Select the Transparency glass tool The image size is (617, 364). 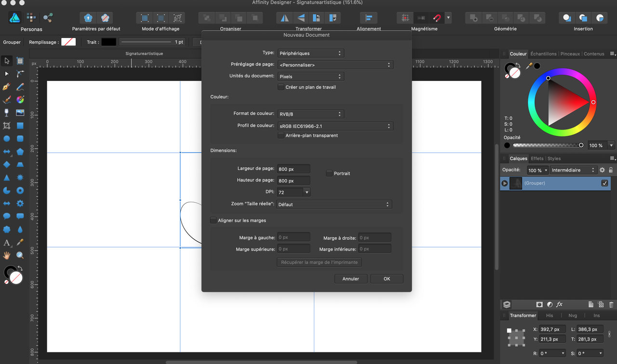(7, 113)
